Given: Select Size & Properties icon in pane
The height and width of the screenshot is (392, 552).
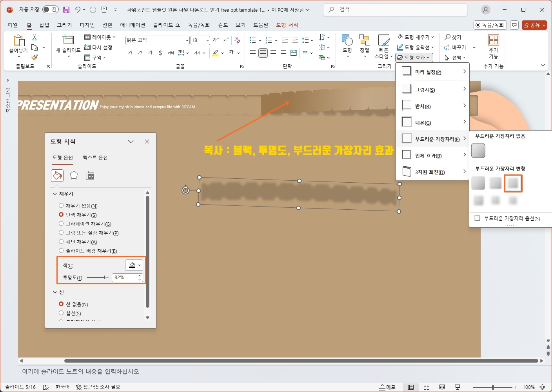Looking at the screenshot, I should (x=90, y=176).
